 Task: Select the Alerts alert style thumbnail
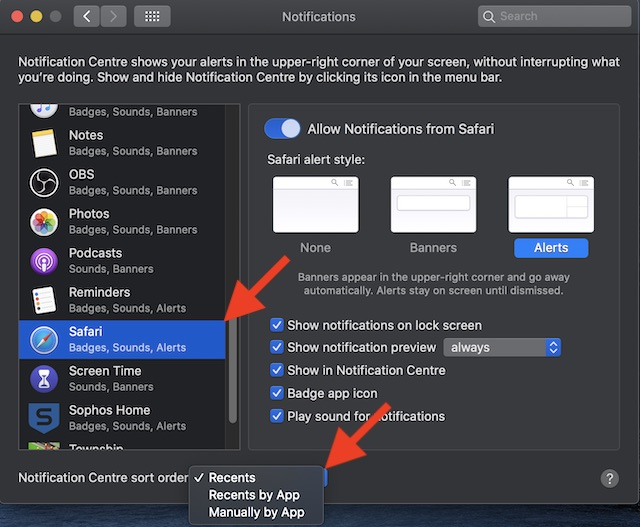coord(551,205)
